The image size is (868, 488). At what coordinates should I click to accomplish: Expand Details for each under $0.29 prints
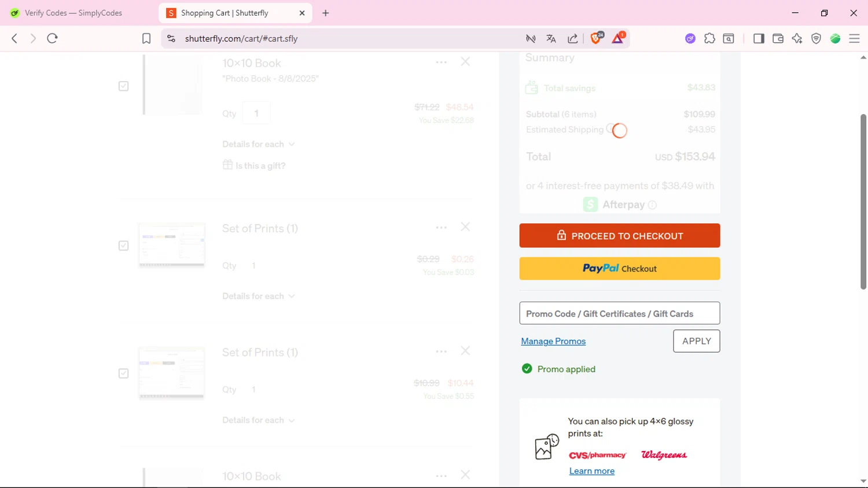point(259,296)
